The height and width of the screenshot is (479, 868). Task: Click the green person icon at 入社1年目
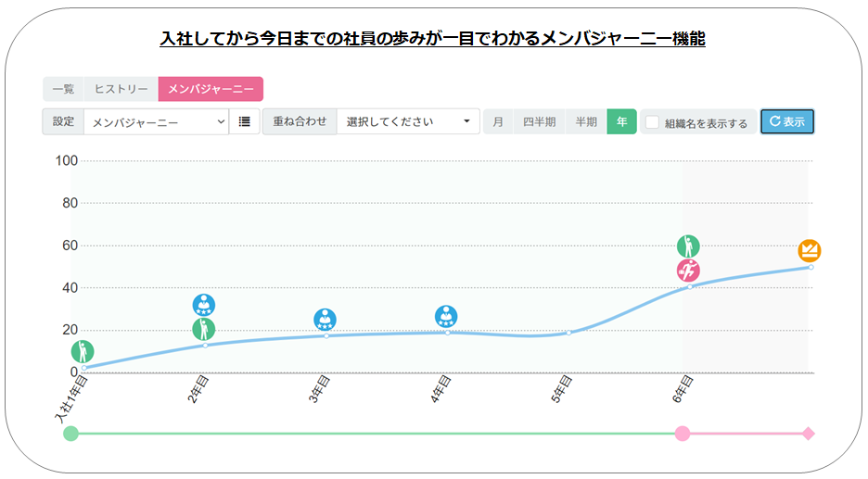click(83, 352)
